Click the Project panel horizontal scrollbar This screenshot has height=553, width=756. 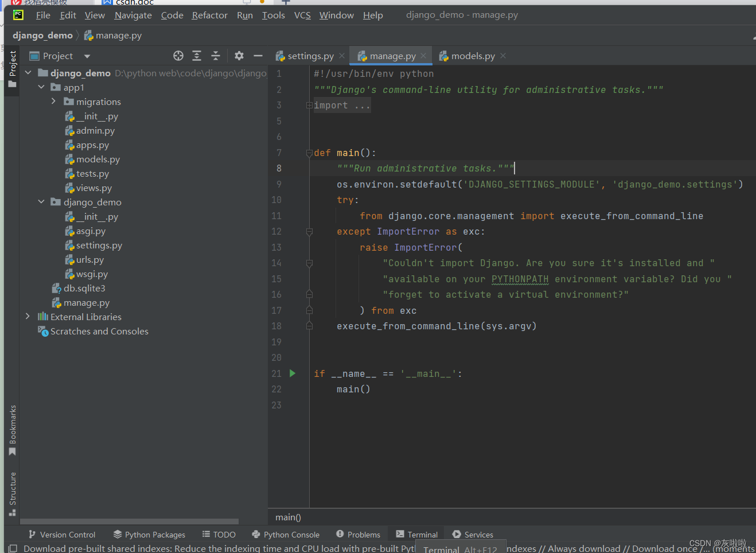[129, 521]
